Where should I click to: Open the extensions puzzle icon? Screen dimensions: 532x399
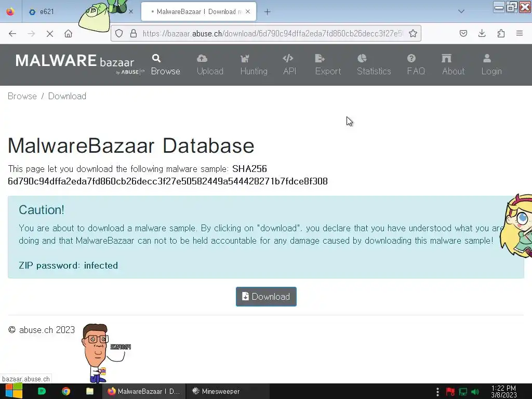[x=501, y=33]
